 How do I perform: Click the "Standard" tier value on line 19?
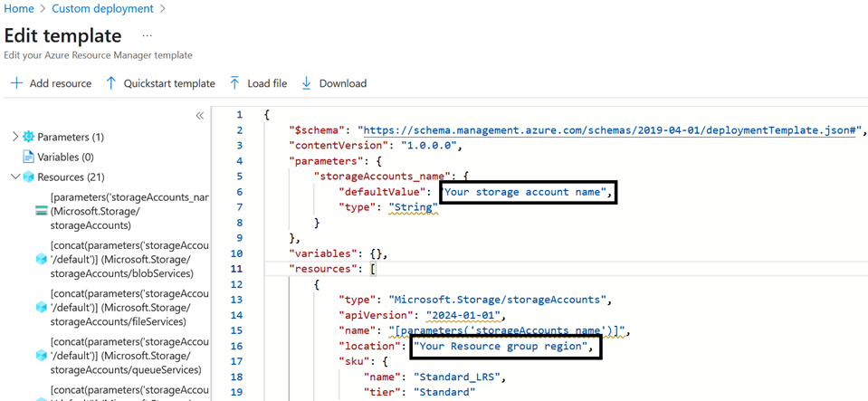click(444, 393)
